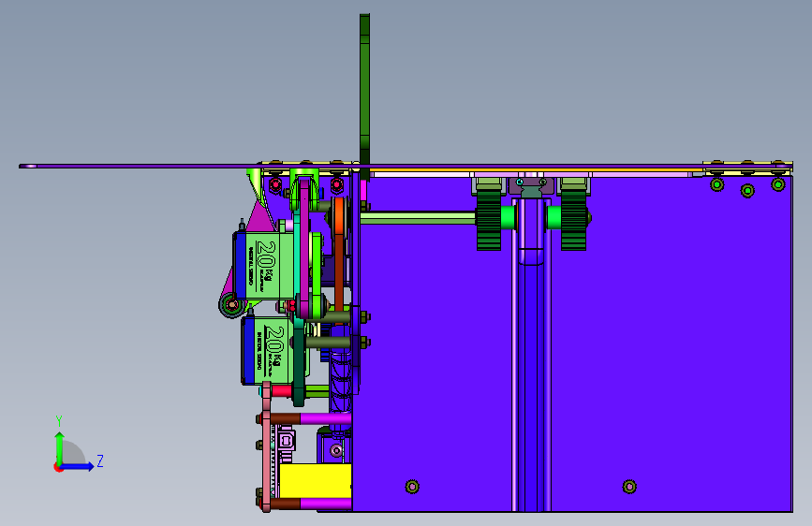Screen dimensions: 812x526
Task: Pick the rail carriage block between gears
Action: (x=531, y=186)
